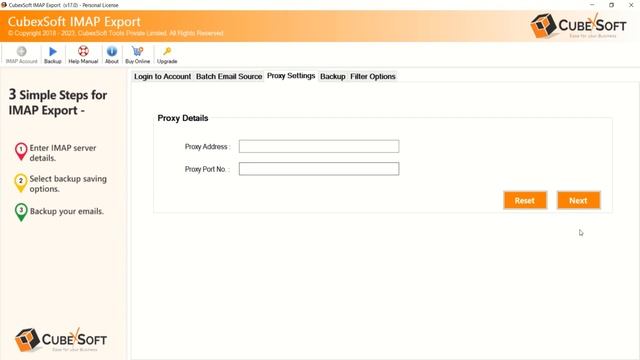Viewport: 640px width, 360px height.
Task: Select the Proxy Settings tab
Action: point(291,76)
